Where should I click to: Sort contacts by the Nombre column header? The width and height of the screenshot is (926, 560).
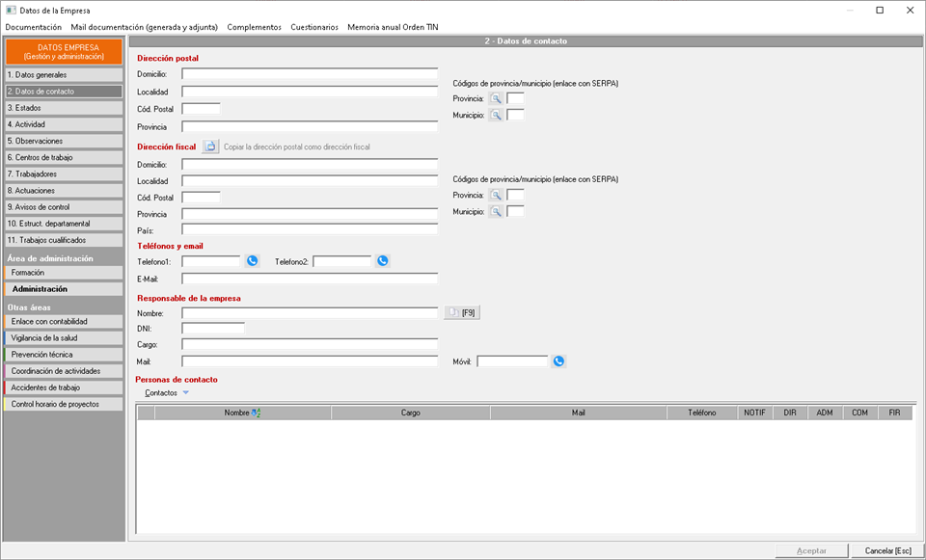click(242, 413)
